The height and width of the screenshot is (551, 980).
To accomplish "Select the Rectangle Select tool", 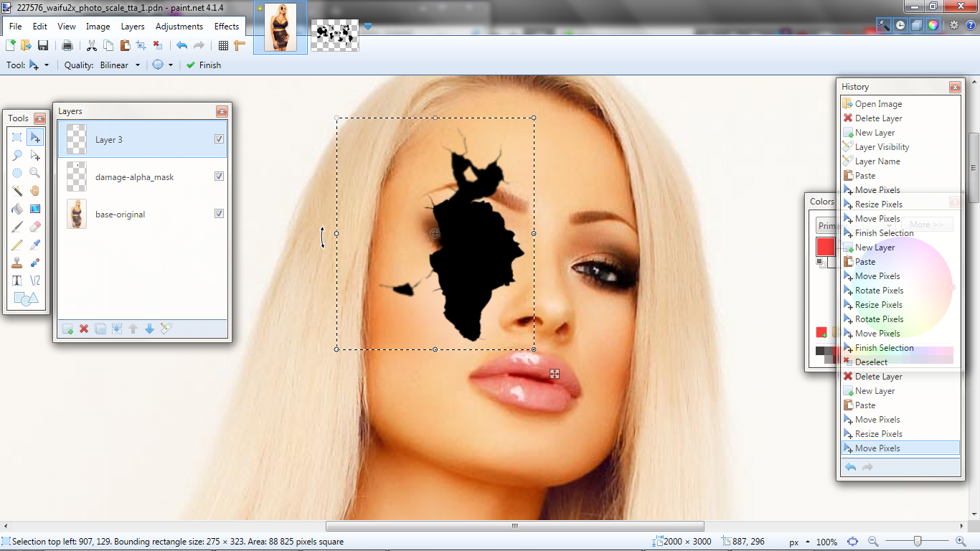I will [17, 137].
